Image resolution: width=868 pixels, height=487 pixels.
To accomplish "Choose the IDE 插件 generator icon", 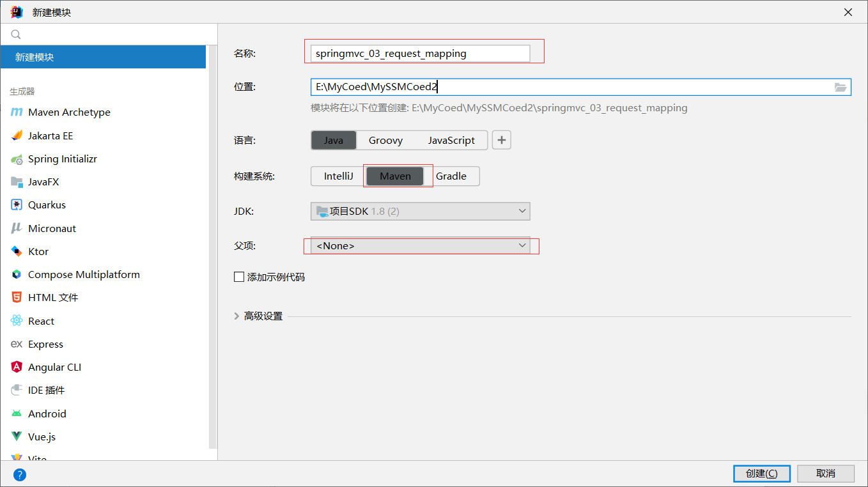I will pos(17,390).
